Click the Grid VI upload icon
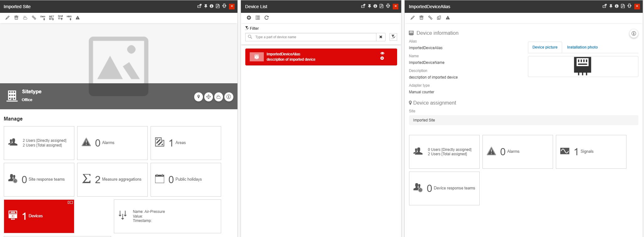The height and width of the screenshot is (237, 644). (60, 18)
